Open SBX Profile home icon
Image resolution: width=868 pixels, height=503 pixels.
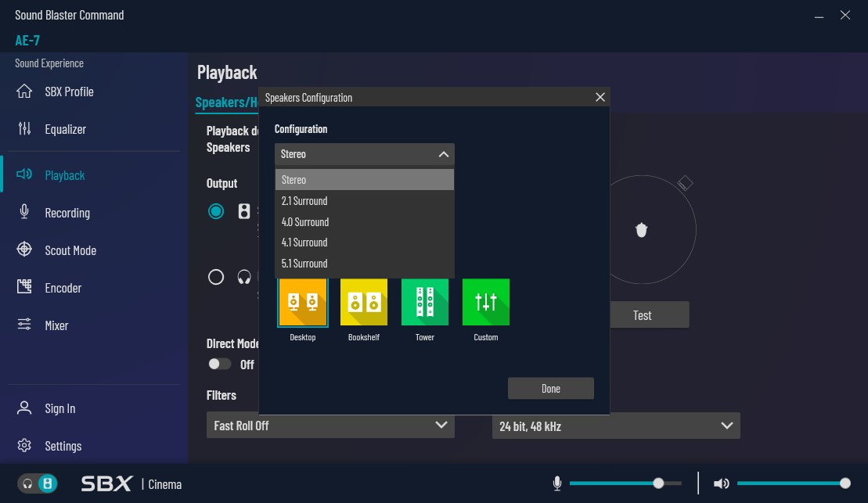[x=24, y=91]
